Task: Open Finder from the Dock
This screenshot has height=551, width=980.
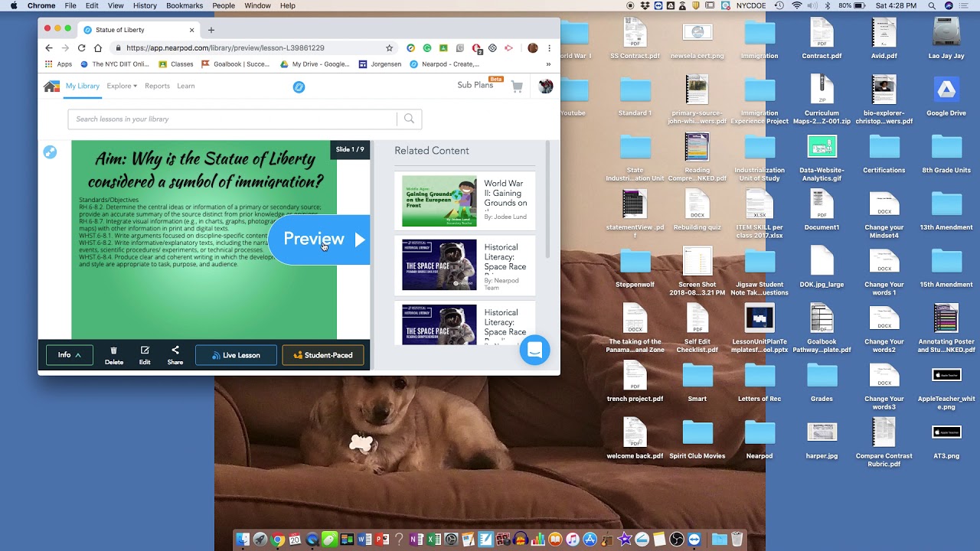Action: (x=243, y=540)
